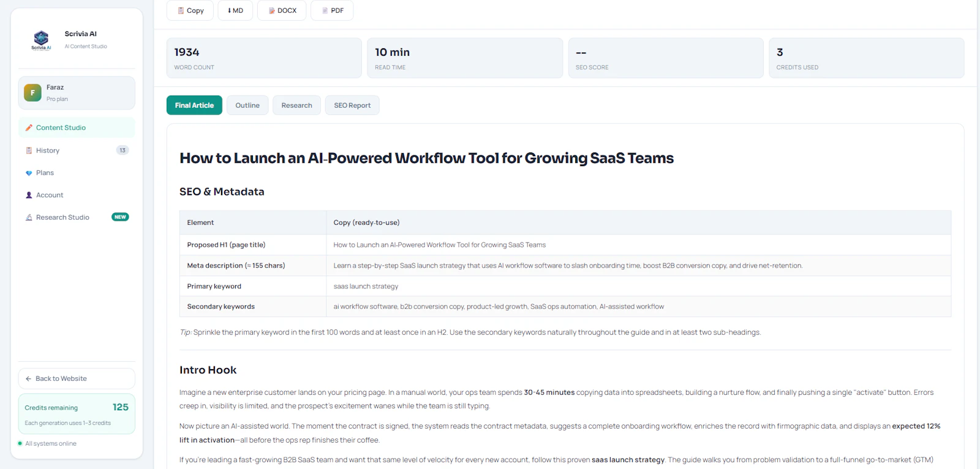Click 'Each generation uses 1-3 credits' text

[67, 423]
